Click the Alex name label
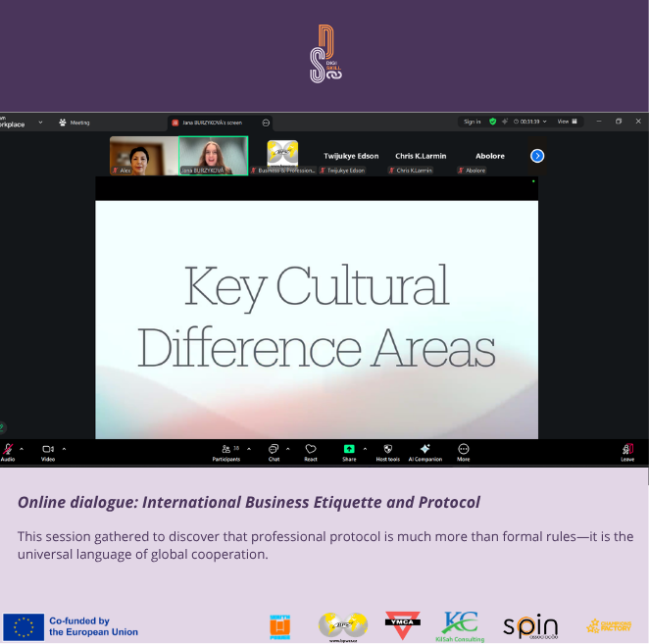This screenshot has height=644, width=649. click(122, 171)
